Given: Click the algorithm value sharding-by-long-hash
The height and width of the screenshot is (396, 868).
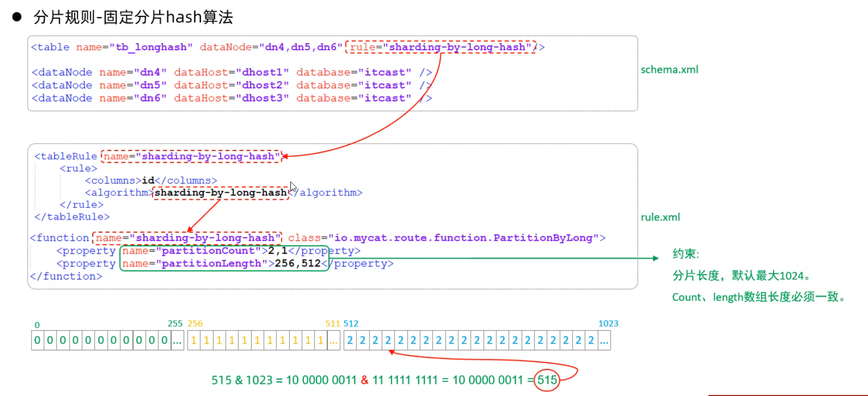Looking at the screenshot, I should [x=220, y=193].
